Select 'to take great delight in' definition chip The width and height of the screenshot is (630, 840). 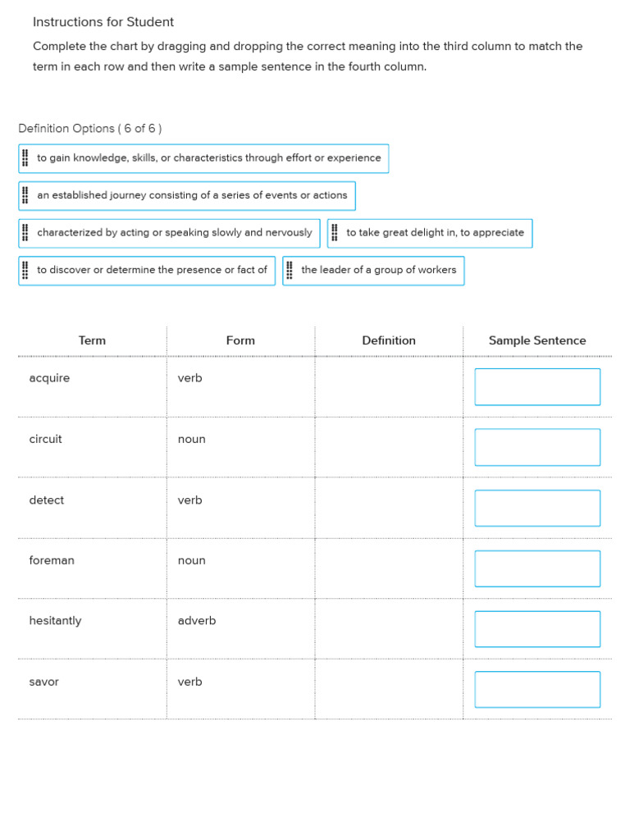[435, 233]
